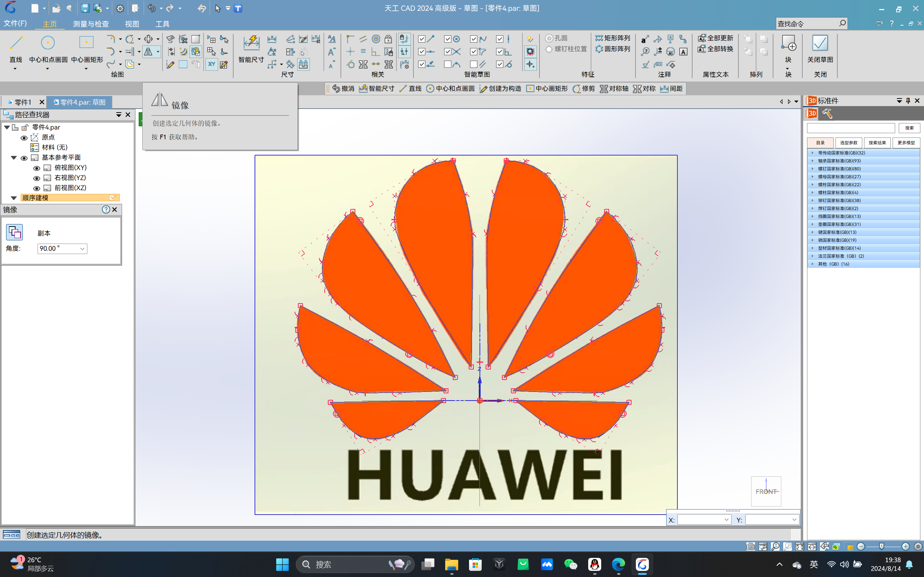The image size is (924, 577).
Task: Click the zoom slider handle in the status bar
Action: [881, 546]
